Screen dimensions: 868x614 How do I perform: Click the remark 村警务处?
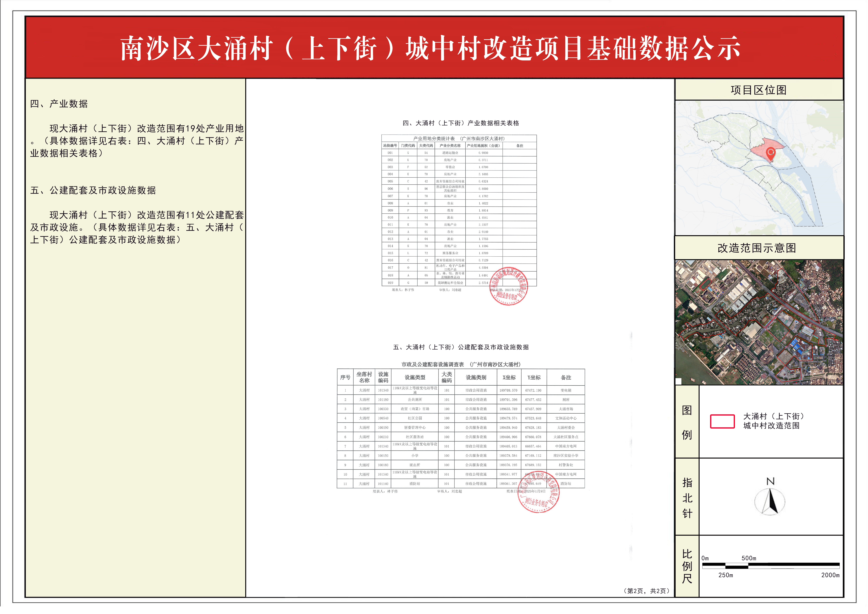tap(566, 465)
